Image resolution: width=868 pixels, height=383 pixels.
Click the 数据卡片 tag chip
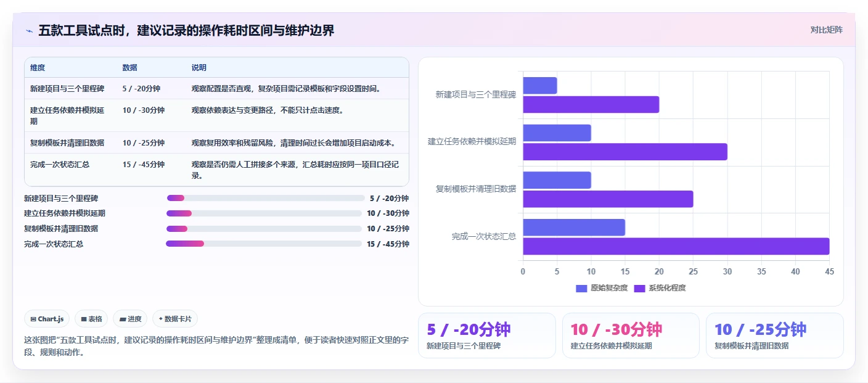[175, 319]
